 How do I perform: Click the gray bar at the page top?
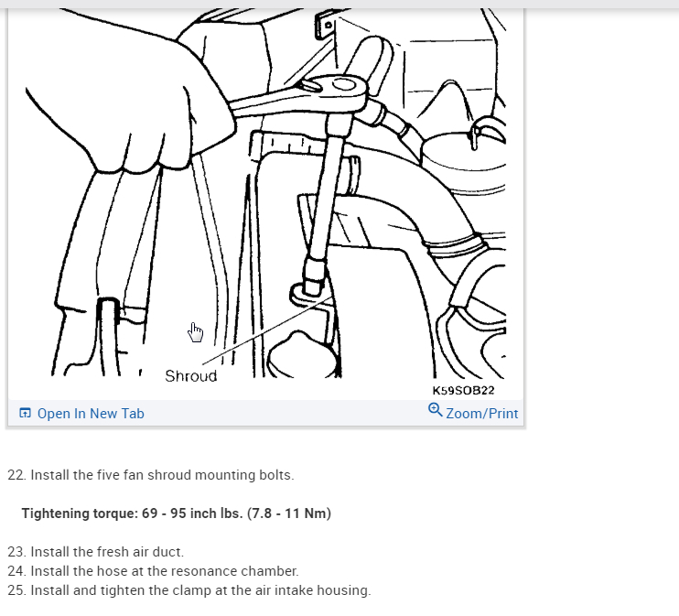[339, 4]
